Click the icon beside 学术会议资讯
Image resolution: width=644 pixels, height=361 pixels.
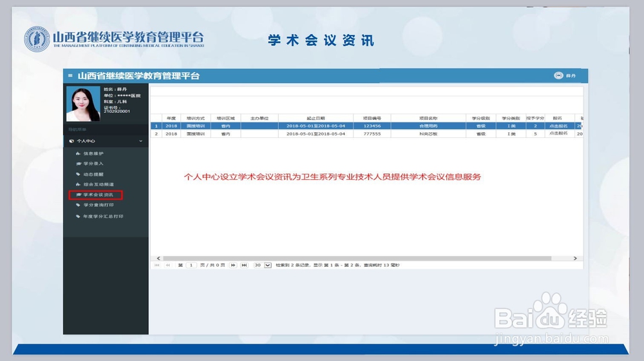[79, 195]
